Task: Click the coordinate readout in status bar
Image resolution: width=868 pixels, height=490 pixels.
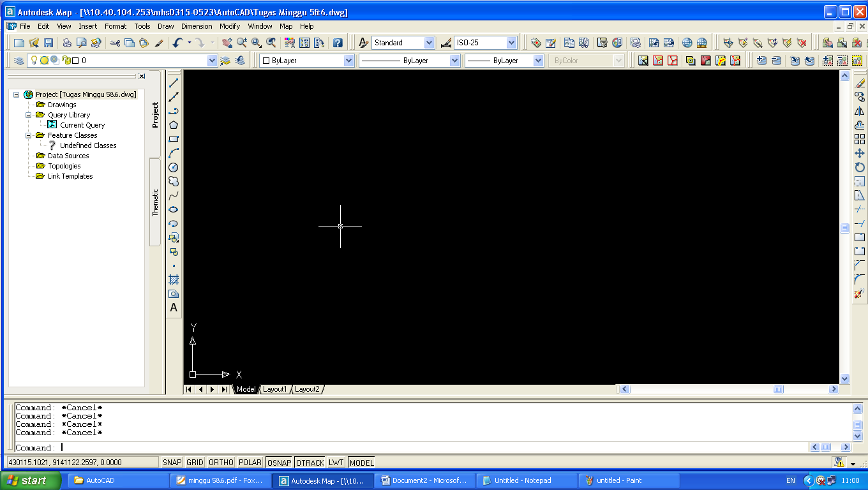Action: point(82,463)
